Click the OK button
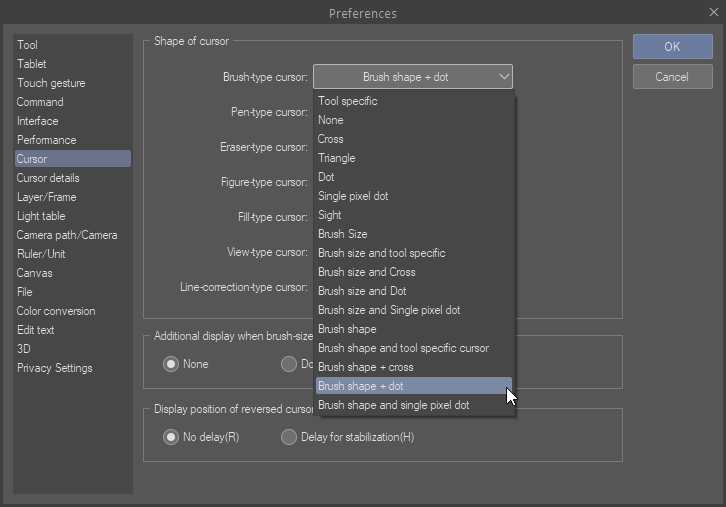 tap(672, 47)
